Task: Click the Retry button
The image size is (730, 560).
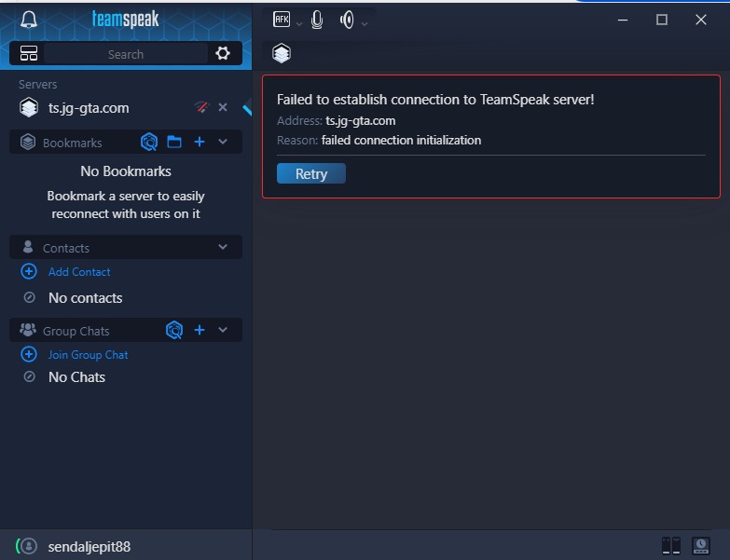Action: click(311, 173)
